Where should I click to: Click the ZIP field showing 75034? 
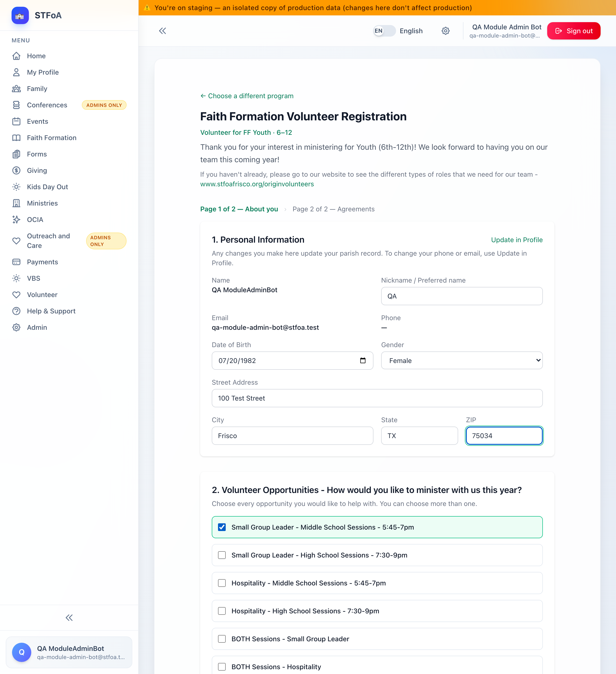[504, 436]
